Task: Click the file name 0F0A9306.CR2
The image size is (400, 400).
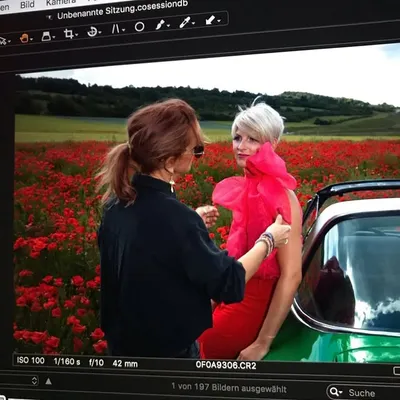Action: (x=226, y=365)
